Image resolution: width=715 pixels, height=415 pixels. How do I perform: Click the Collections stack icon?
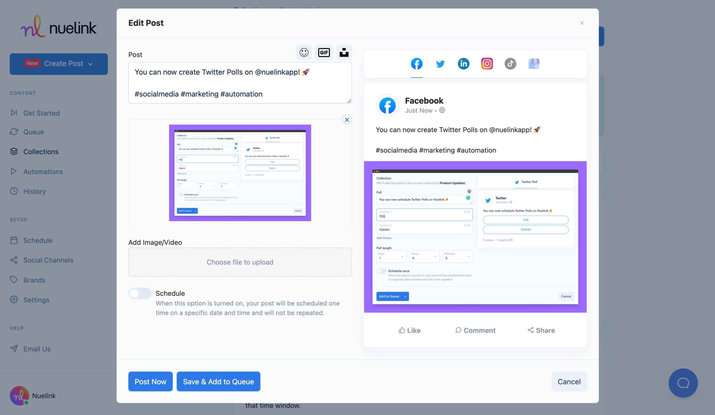(x=14, y=151)
